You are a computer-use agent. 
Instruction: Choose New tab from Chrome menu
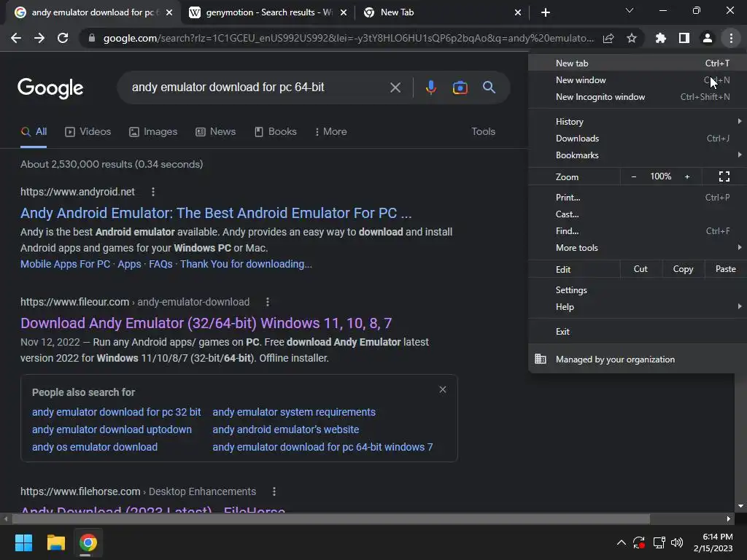coord(638,63)
